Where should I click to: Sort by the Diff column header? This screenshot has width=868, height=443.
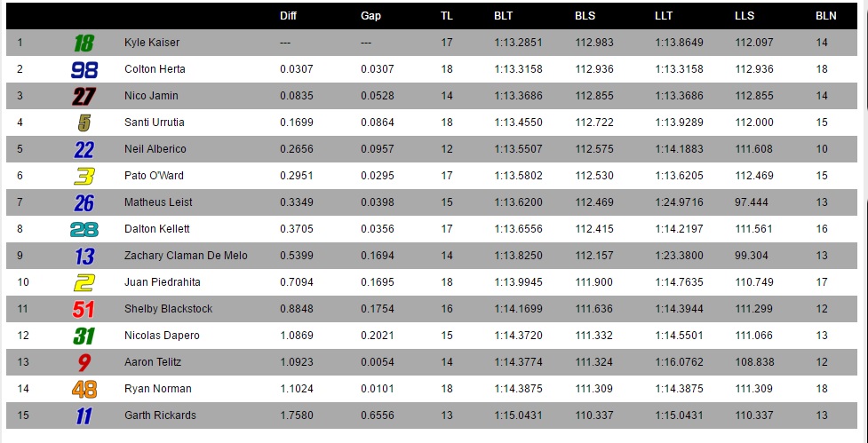pyautogui.click(x=289, y=16)
